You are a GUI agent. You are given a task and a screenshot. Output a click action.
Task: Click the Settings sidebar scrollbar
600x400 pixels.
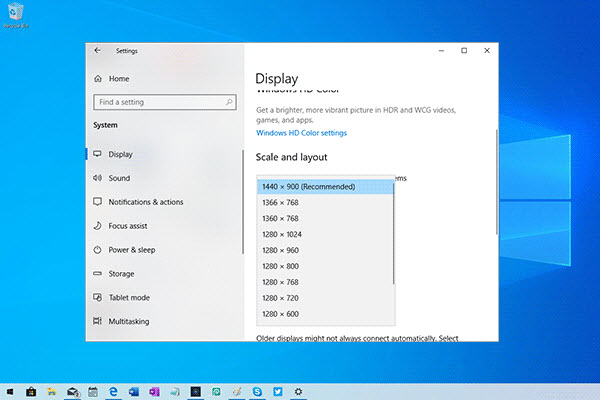click(243, 202)
